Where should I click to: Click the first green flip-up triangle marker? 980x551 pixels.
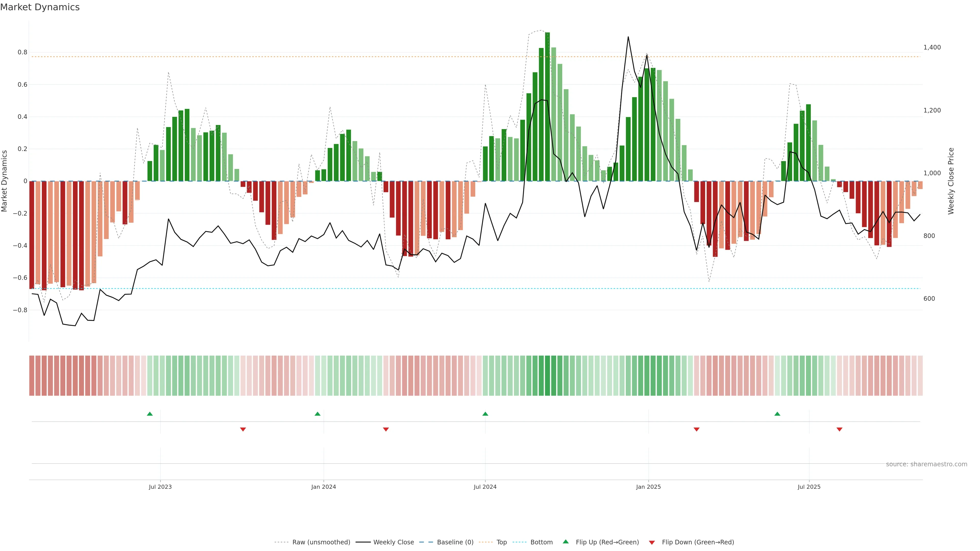point(150,414)
